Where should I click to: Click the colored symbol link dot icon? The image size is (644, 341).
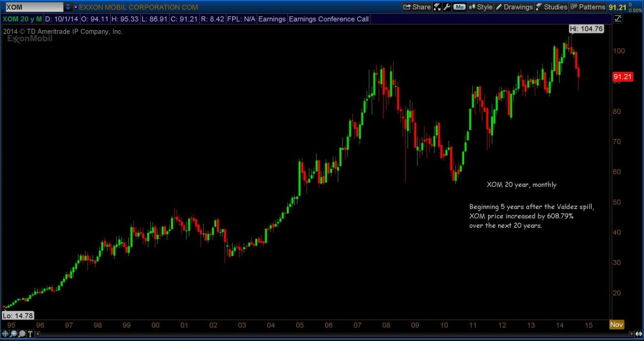pyautogui.click(x=75, y=7)
